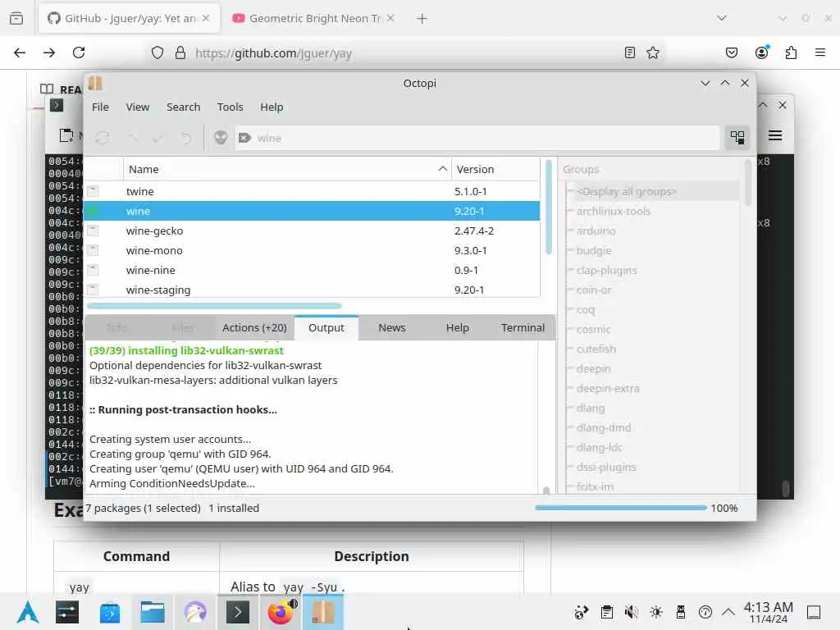The height and width of the screenshot is (630, 840).
Task: Click the status icon beside wine-nine package
Action: tap(94, 270)
